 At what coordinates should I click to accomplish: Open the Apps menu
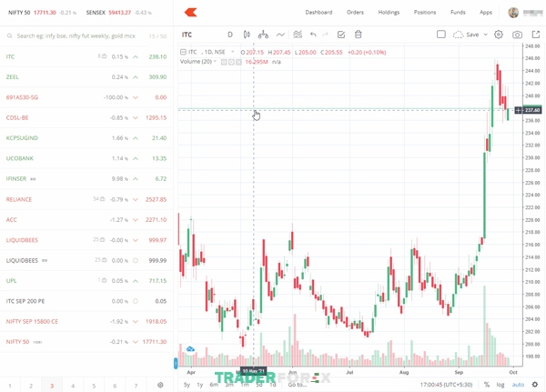[486, 12]
